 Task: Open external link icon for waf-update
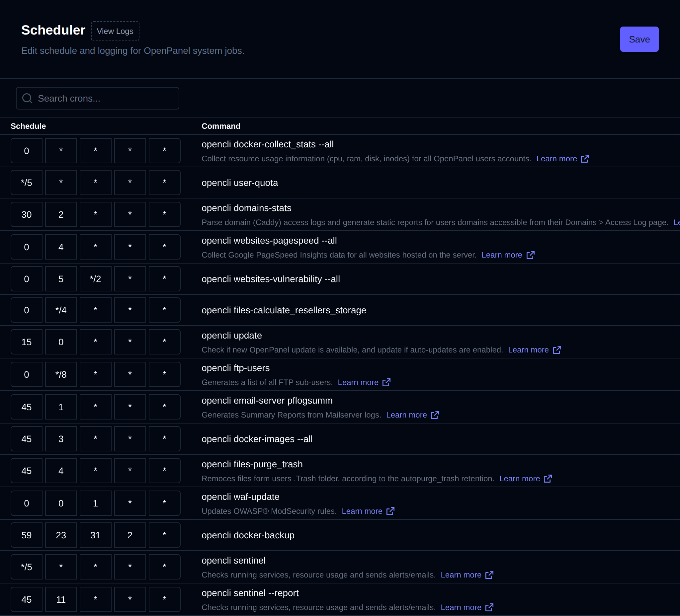tap(390, 511)
